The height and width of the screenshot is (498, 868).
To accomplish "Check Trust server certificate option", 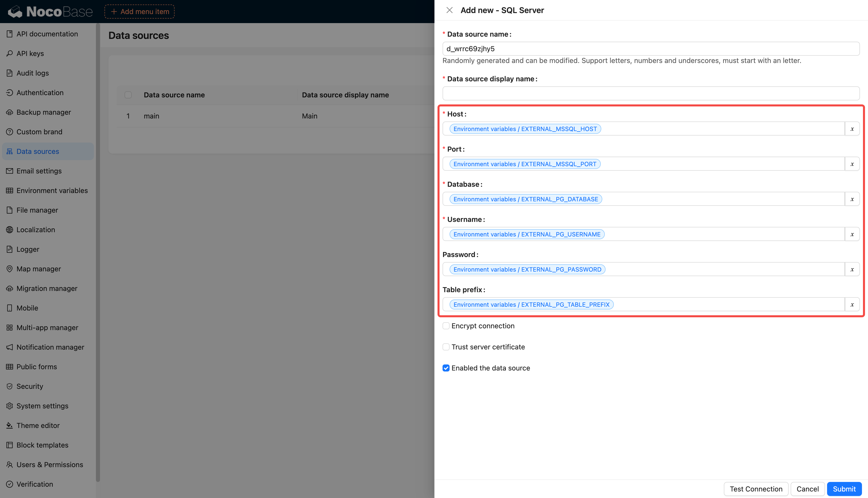I will click(446, 347).
